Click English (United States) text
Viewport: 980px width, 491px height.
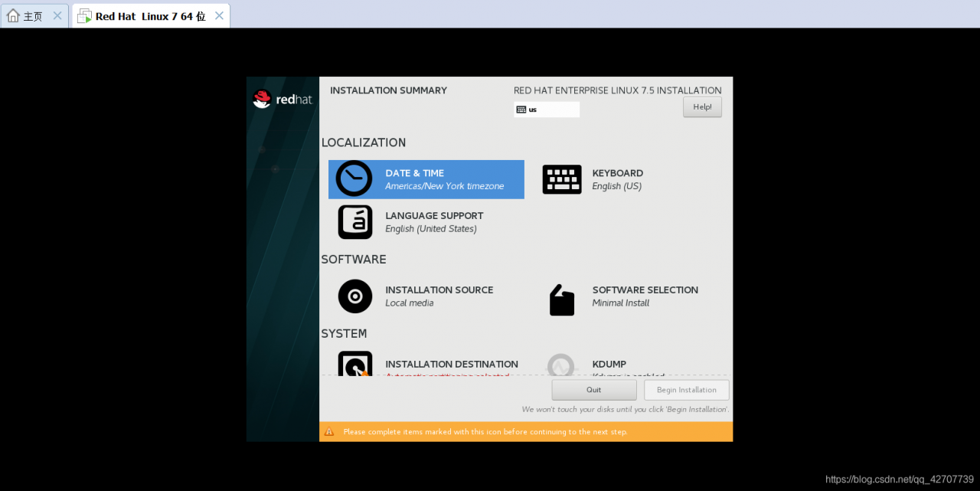tap(431, 229)
